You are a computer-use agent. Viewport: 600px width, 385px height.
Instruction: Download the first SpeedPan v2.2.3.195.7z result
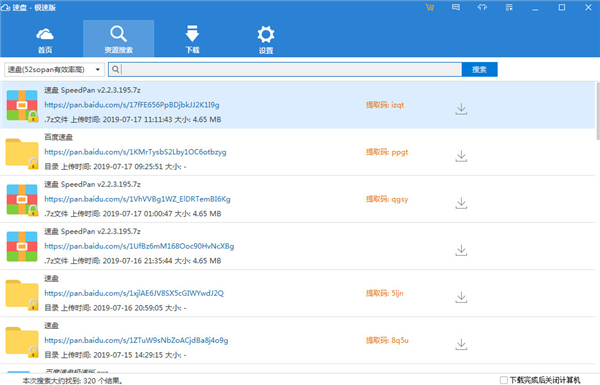[461, 109]
